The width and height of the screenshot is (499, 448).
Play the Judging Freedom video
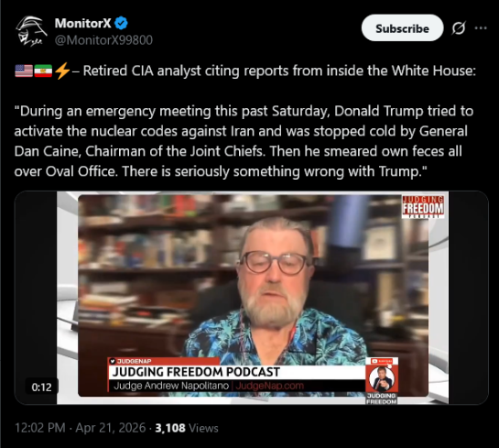pos(252,298)
